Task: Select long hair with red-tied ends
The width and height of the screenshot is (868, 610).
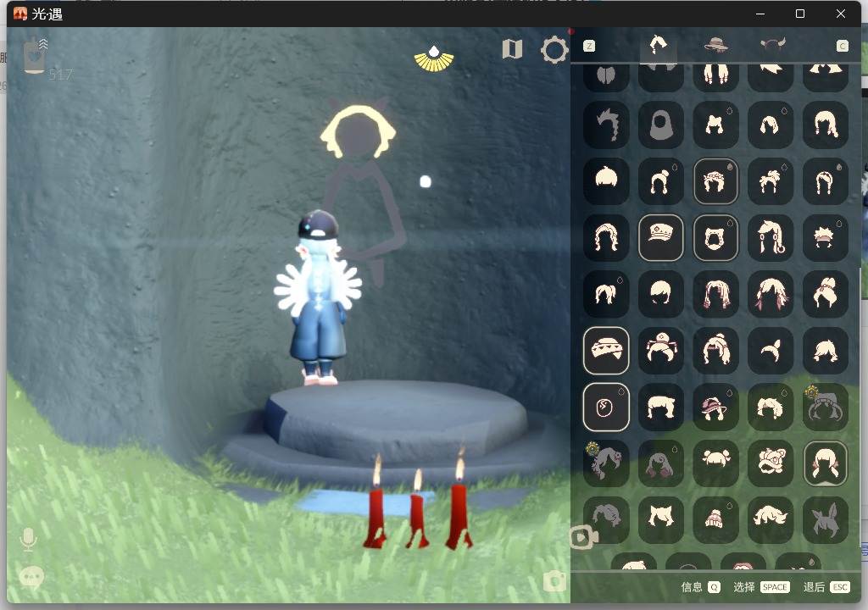Action: pos(826,463)
